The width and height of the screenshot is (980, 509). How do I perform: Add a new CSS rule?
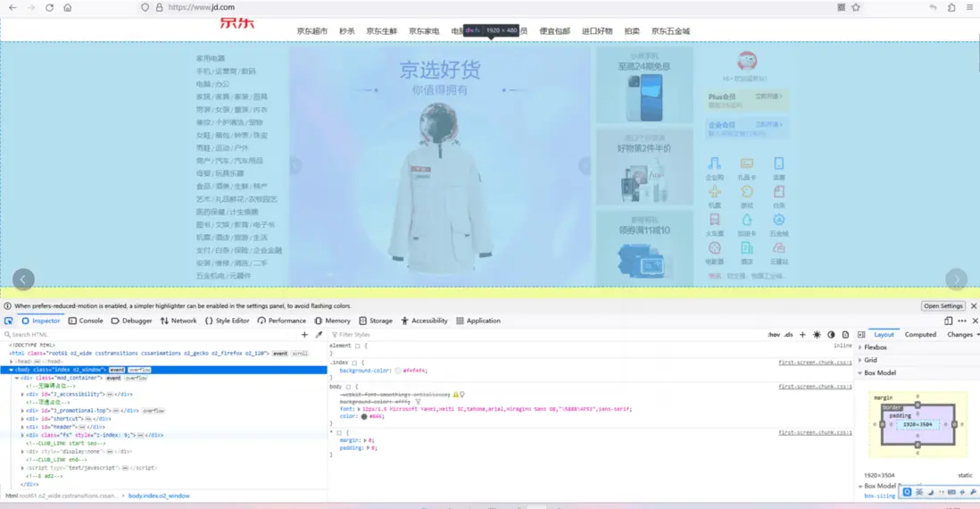click(802, 335)
